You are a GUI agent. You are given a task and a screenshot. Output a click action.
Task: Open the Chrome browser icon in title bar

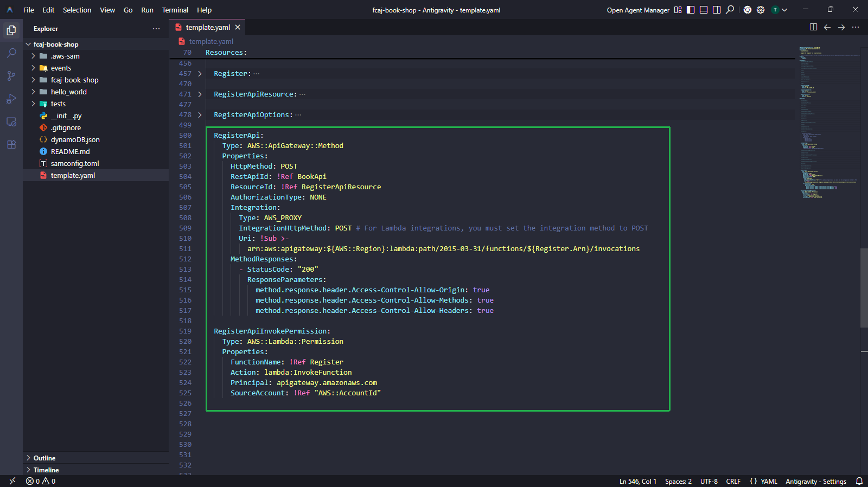click(x=748, y=10)
